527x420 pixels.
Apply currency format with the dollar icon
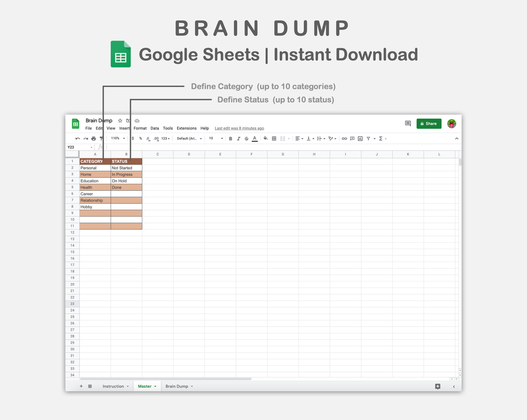(x=132, y=139)
